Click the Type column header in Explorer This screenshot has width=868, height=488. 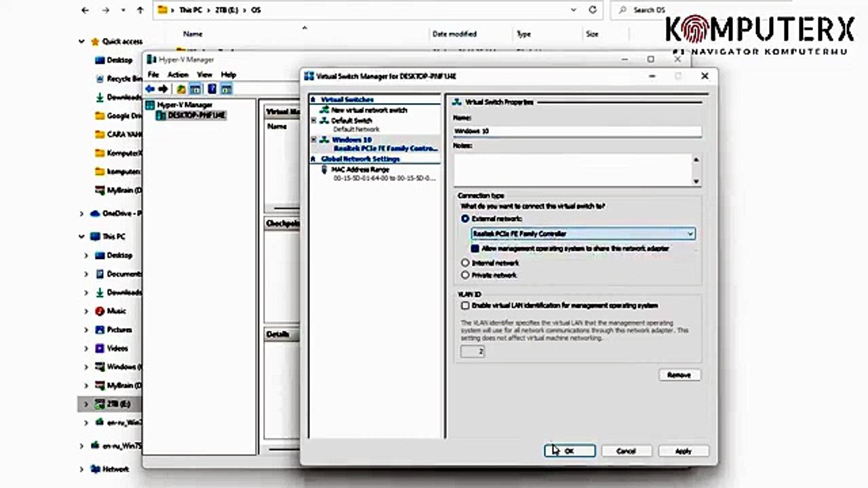[x=524, y=34]
